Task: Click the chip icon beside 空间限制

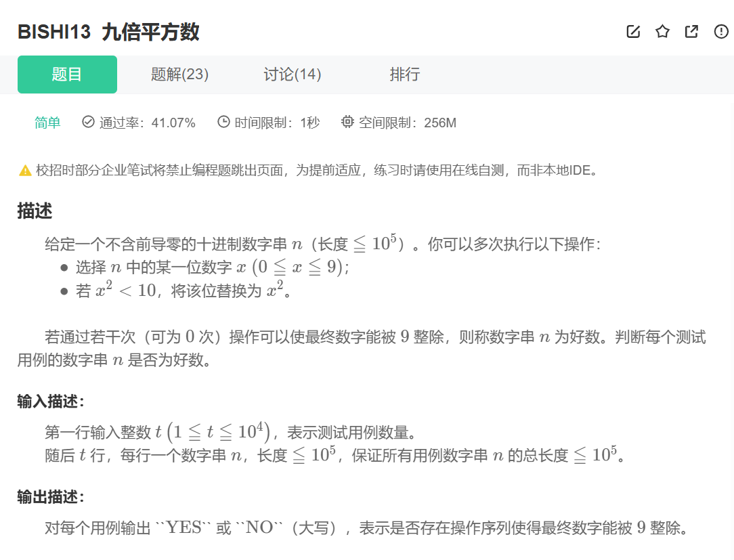Action: pos(348,122)
